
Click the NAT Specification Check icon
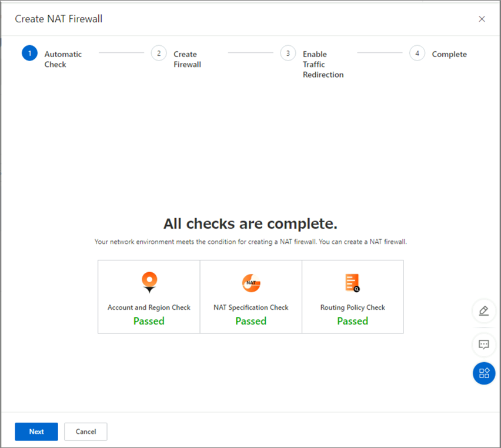point(251,283)
